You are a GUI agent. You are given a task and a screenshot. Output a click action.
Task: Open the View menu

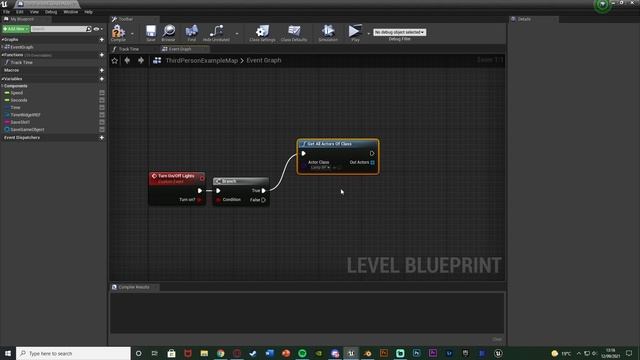coord(34,12)
